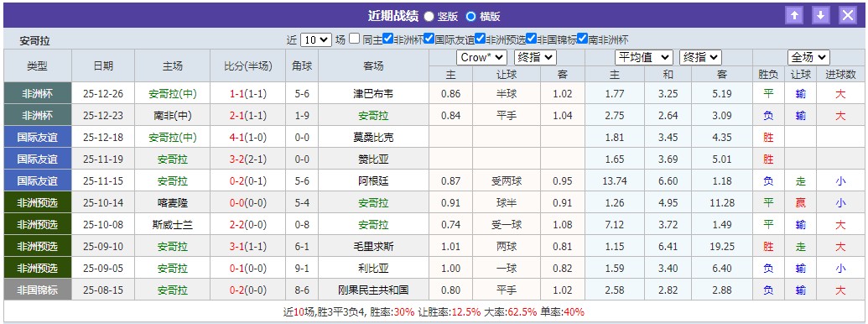The image size is (868, 324).
Task: Click 国际友谊 tag on 25-11-15 row
Action: 38,181
